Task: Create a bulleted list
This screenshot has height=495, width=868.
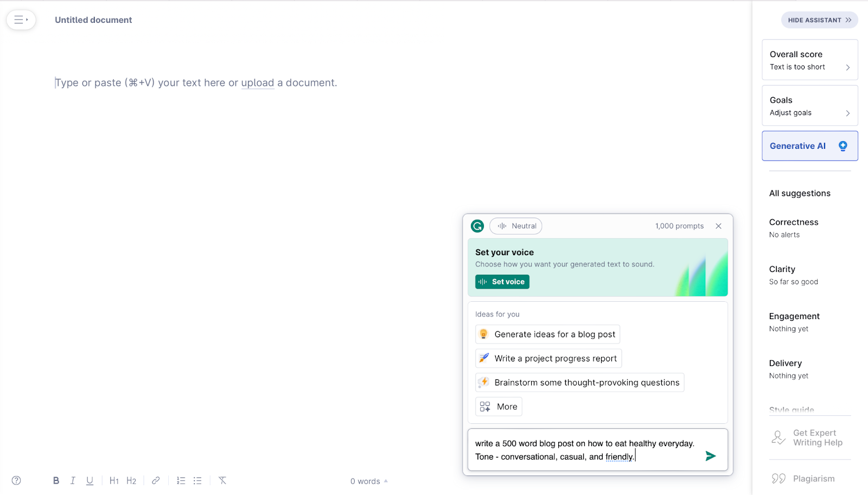Action: tap(197, 480)
